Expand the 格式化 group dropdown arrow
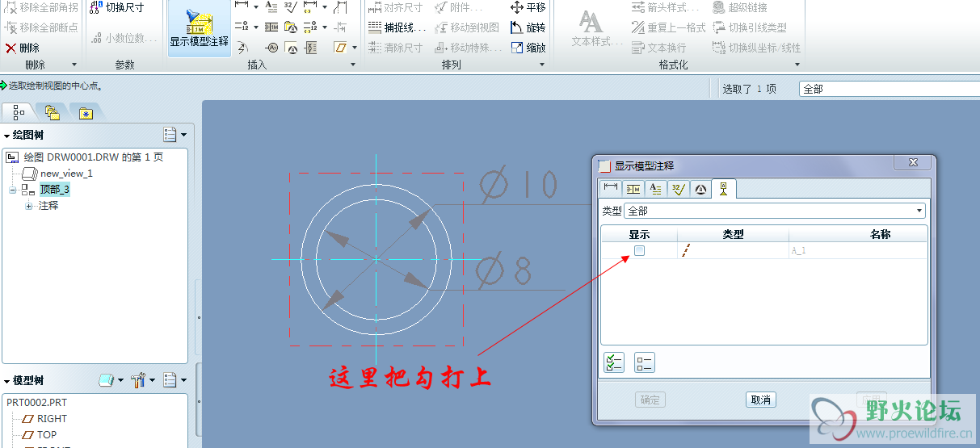Viewport: 980px width, 448px height. tap(797, 65)
